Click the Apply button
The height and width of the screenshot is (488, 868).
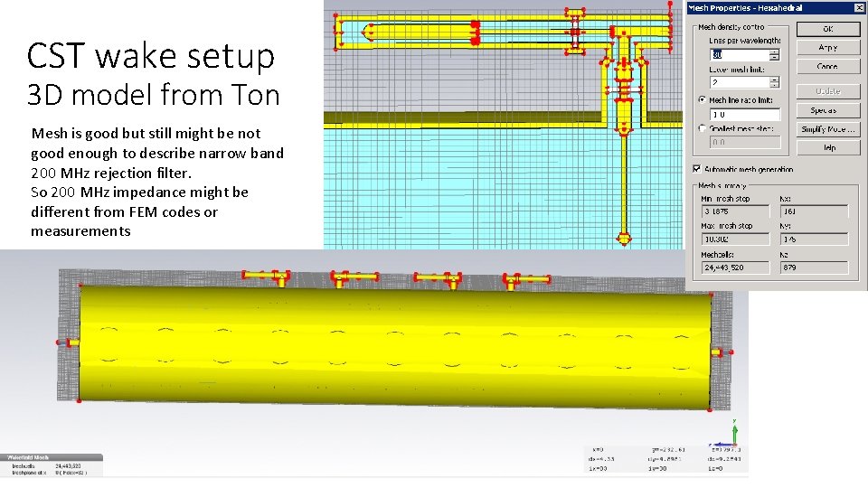click(827, 48)
